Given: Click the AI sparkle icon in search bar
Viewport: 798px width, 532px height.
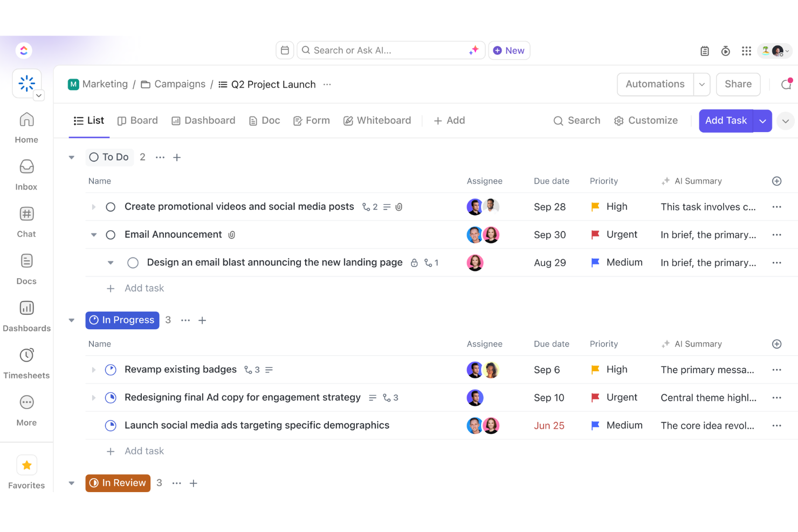Looking at the screenshot, I should pos(473,50).
